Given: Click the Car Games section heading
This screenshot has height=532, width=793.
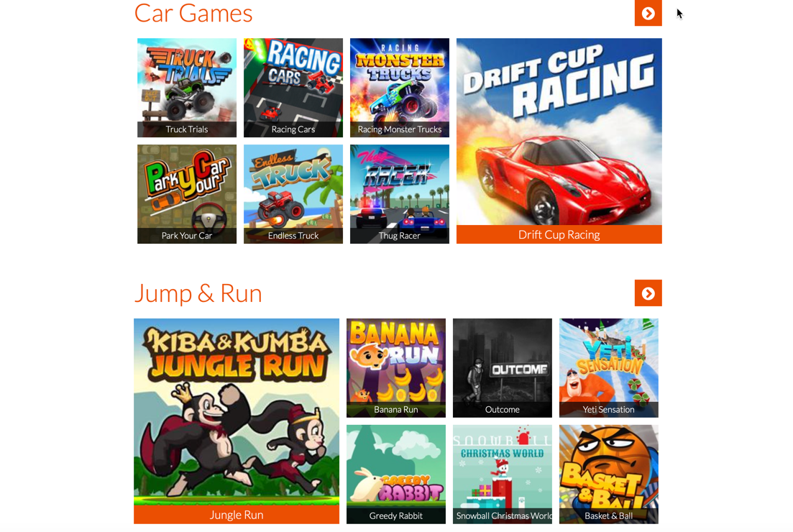Looking at the screenshot, I should [x=193, y=13].
